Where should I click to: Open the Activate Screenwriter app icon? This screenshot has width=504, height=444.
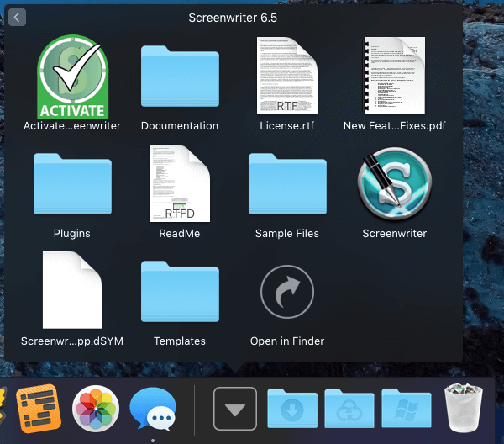point(72,77)
